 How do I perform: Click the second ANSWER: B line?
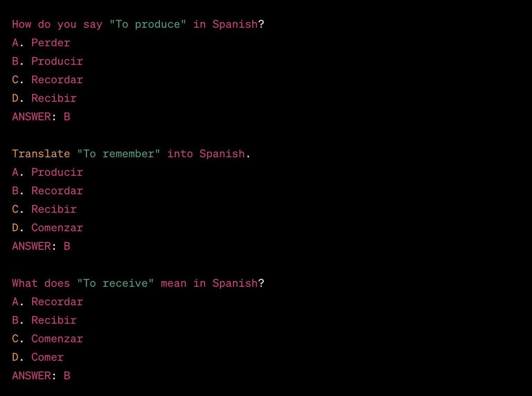(x=41, y=246)
